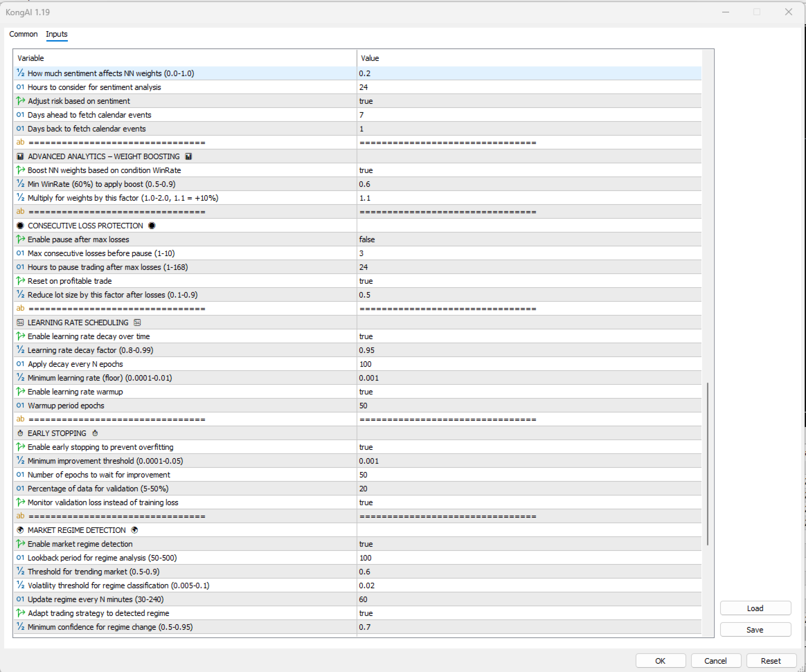Click the Load button
The image size is (806, 672).
(x=755, y=608)
